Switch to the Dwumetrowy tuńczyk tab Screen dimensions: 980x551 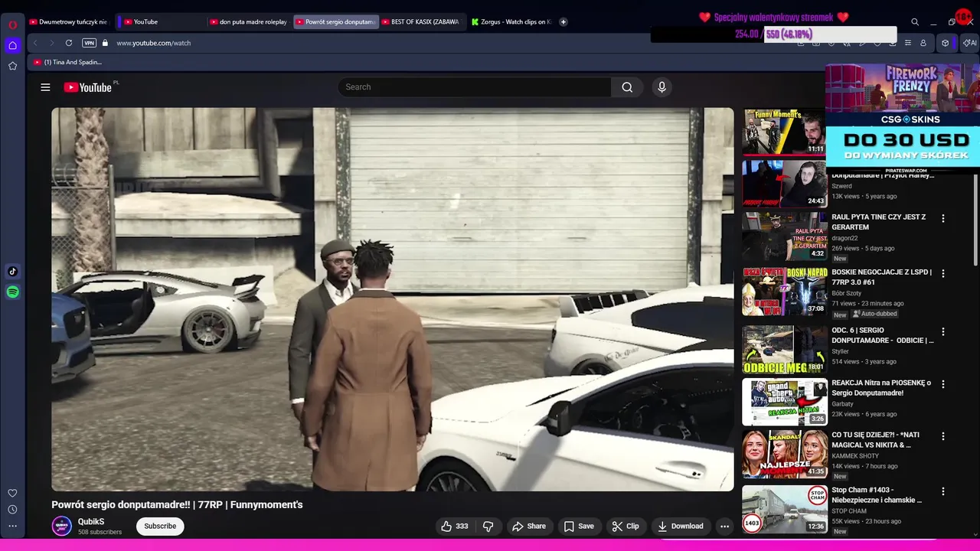pos(68,22)
